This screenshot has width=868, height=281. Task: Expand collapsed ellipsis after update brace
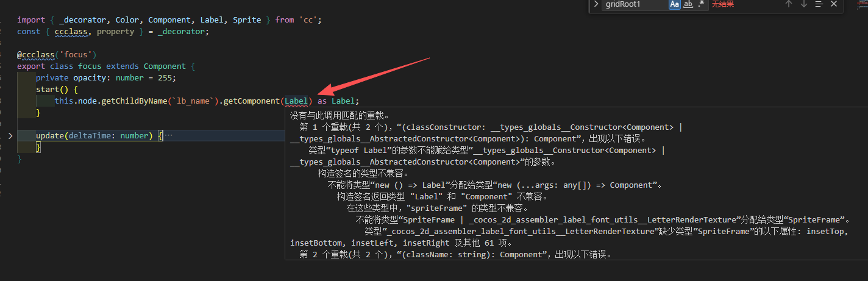tap(168, 135)
